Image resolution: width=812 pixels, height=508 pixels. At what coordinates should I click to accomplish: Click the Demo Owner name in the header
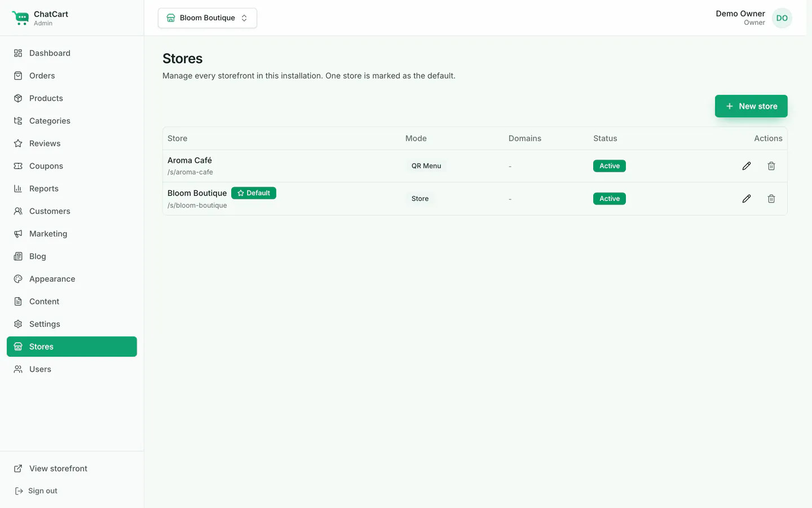[x=740, y=14]
